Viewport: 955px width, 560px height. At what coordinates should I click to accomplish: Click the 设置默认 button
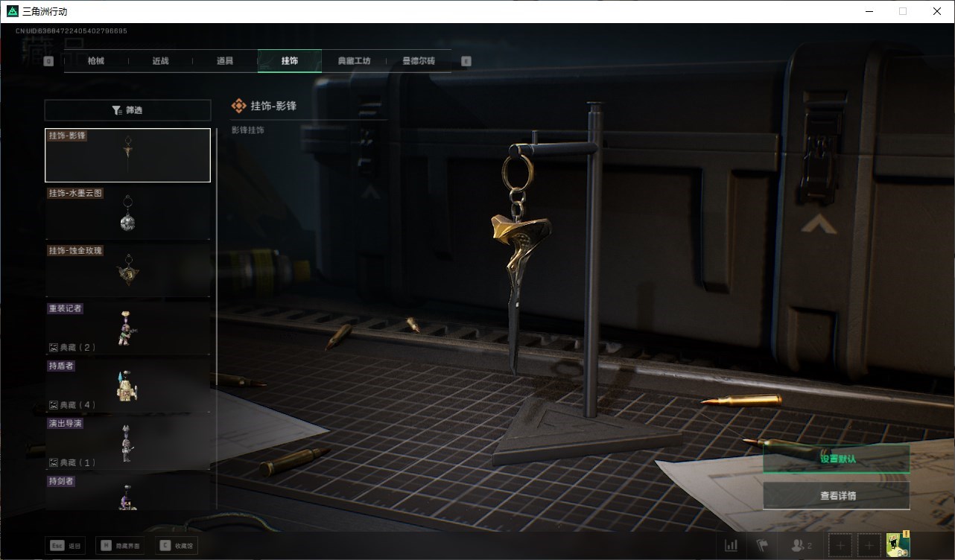point(837,459)
